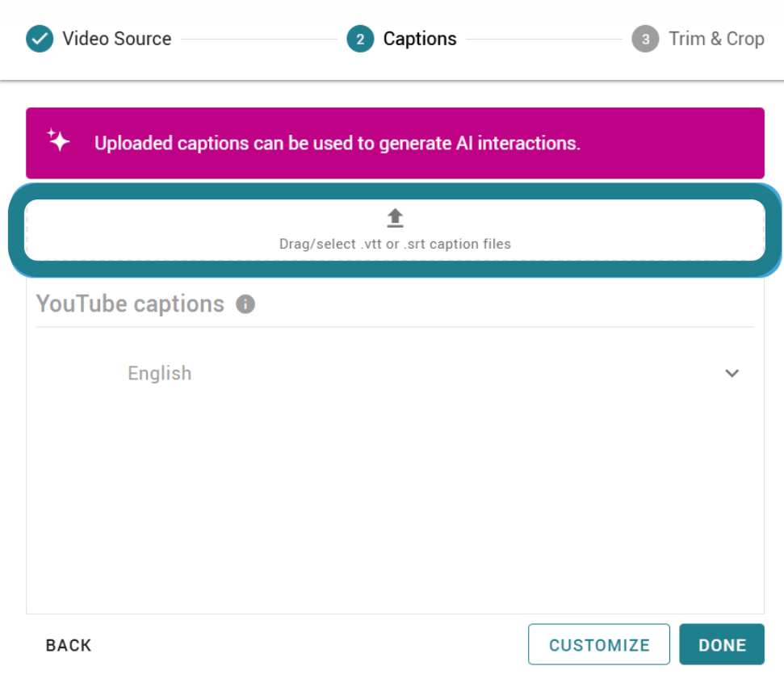Image resolution: width=784 pixels, height=687 pixels.
Task: Click the Video Source completed checkmark icon
Action: [x=40, y=39]
